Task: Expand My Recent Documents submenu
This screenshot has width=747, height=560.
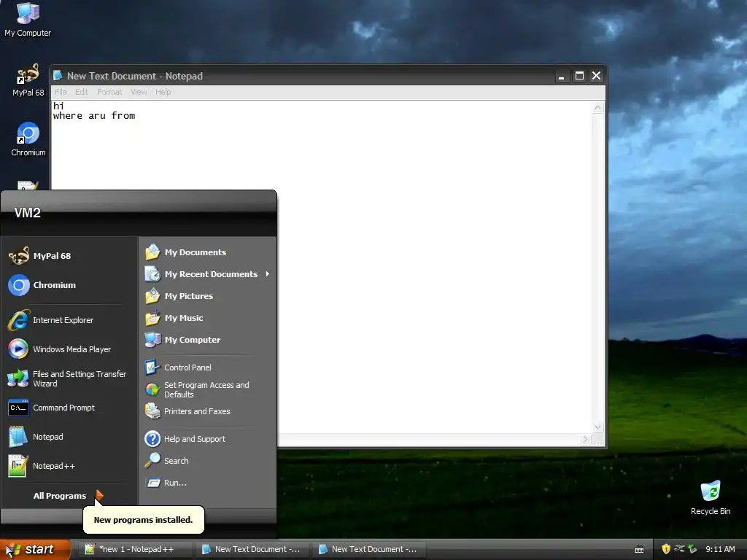Action: click(207, 274)
